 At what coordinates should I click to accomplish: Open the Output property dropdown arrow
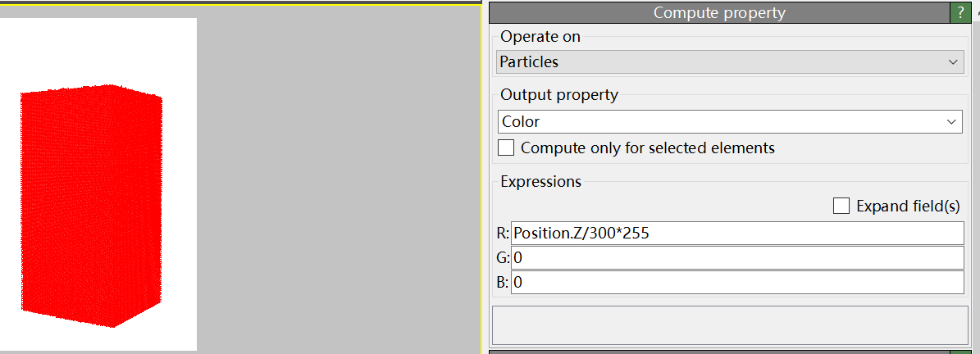point(951,122)
